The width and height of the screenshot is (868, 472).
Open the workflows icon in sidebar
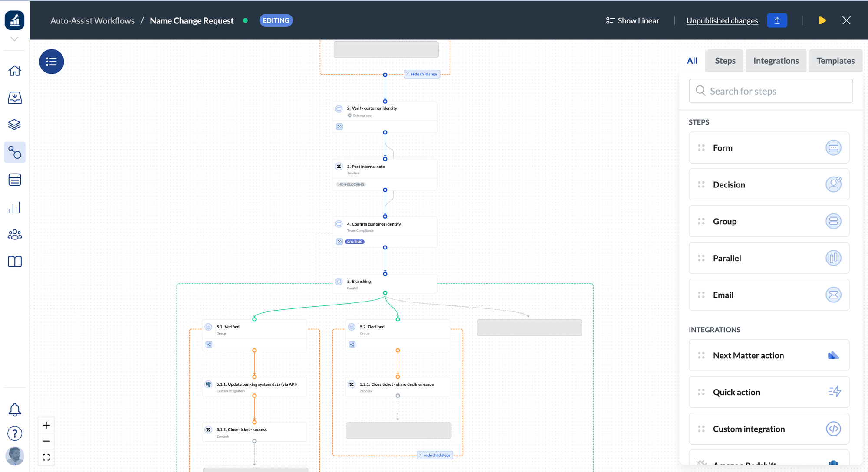pyautogui.click(x=15, y=152)
